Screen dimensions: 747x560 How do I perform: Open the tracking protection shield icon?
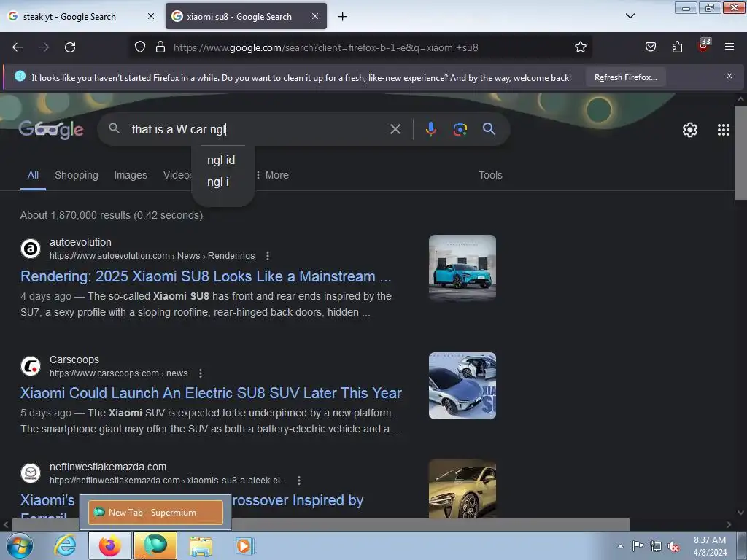point(139,47)
